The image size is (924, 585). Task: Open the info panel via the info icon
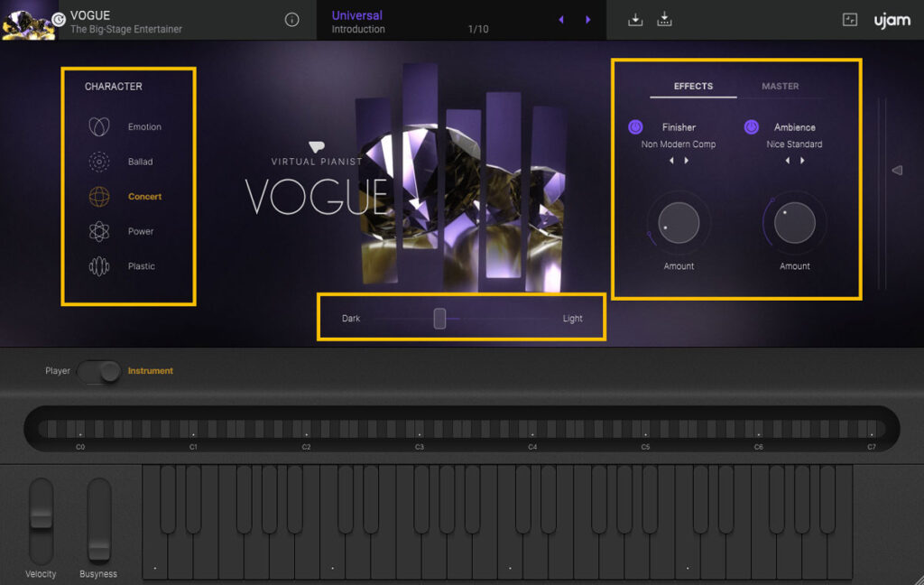click(291, 20)
